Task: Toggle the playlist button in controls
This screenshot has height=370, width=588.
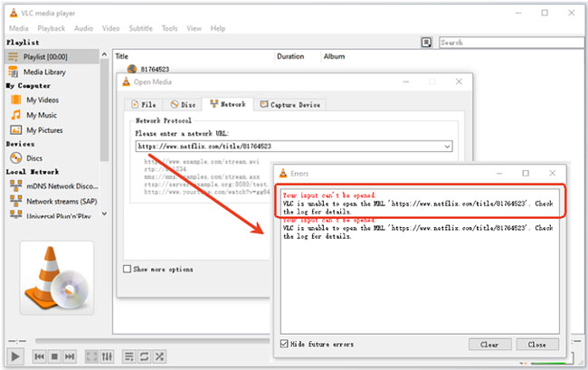Action: coord(129,356)
